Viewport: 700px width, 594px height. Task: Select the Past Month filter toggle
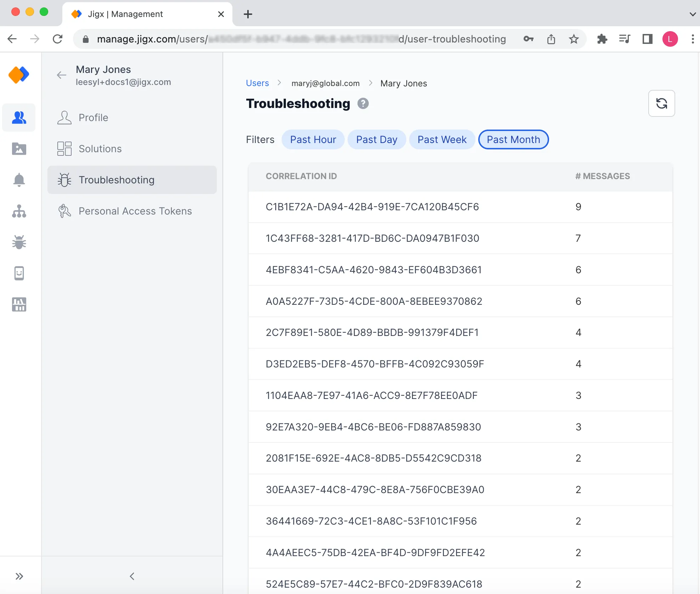click(513, 140)
